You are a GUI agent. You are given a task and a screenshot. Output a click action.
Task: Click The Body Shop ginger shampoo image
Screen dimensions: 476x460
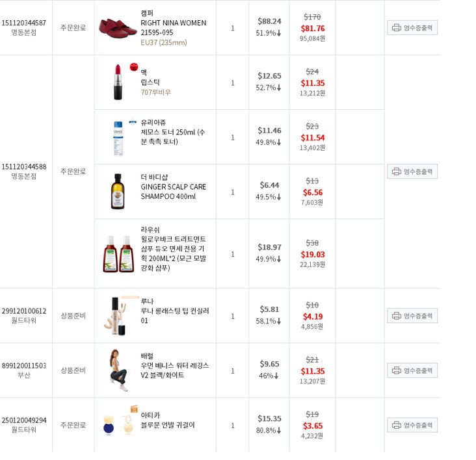(118, 192)
